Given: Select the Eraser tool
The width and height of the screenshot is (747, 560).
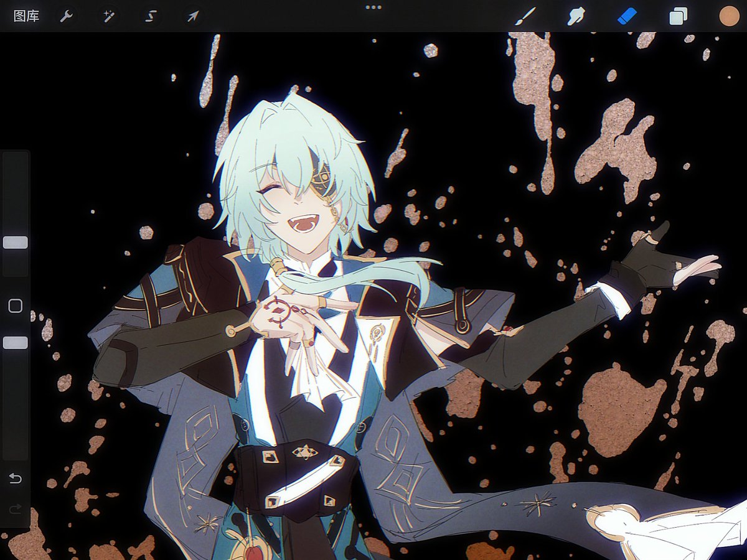Looking at the screenshot, I should point(627,16).
